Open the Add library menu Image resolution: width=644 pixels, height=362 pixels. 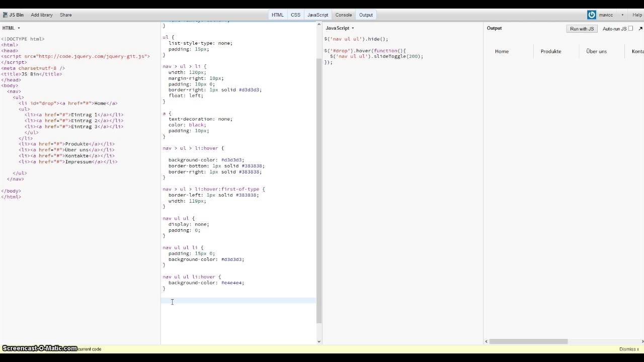coord(42,15)
